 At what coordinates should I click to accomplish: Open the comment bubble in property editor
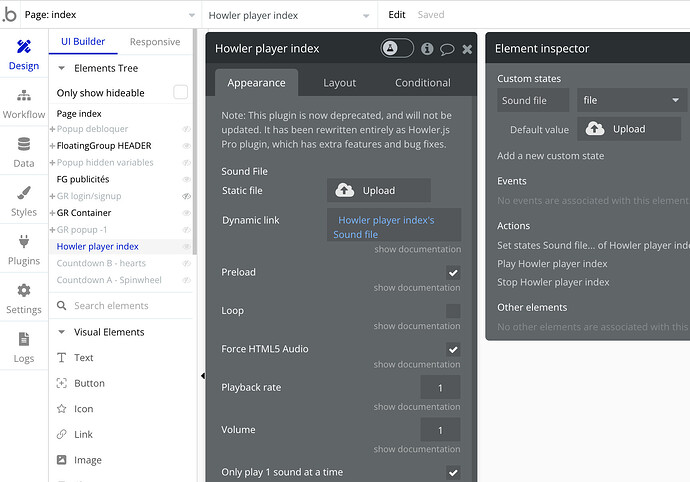[x=447, y=49]
